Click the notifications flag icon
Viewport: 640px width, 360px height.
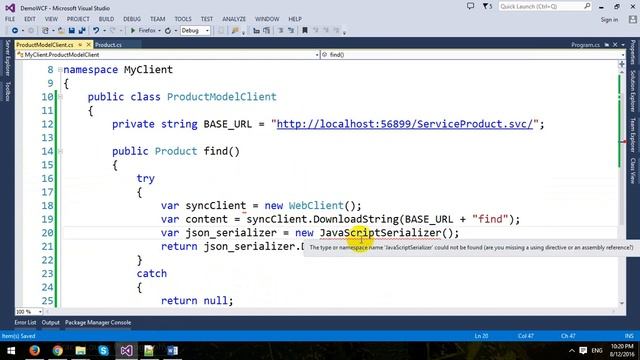(486, 6)
